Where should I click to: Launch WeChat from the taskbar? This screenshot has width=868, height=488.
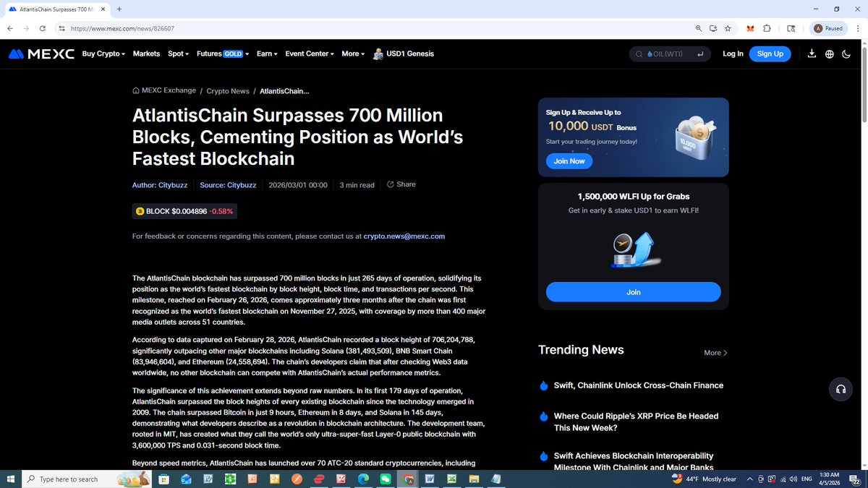(386, 479)
